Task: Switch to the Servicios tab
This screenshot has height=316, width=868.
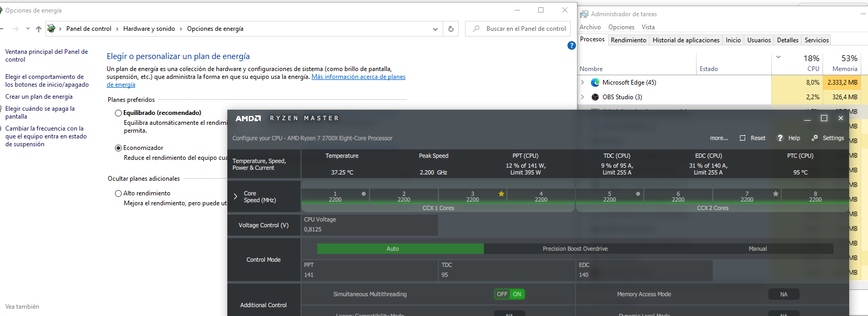Action: tap(816, 40)
